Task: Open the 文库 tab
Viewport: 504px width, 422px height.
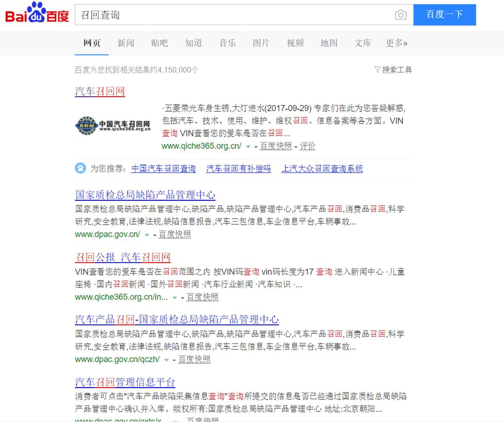Action: click(363, 43)
